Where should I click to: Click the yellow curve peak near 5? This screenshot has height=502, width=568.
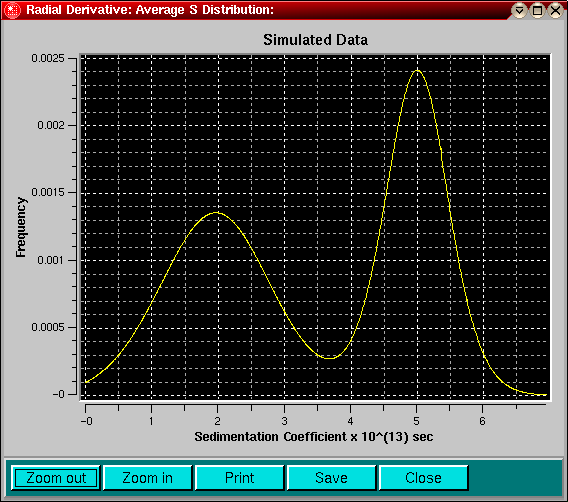pyautogui.click(x=417, y=70)
